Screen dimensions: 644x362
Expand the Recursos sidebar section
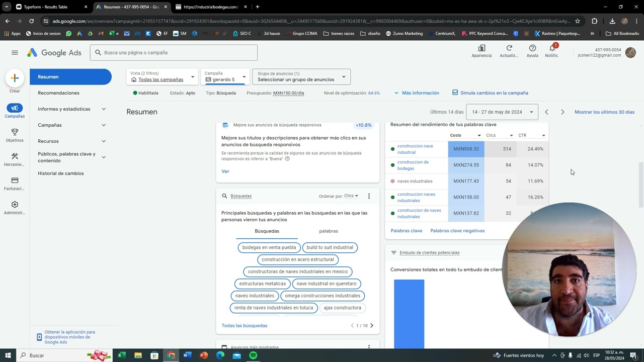click(x=104, y=141)
